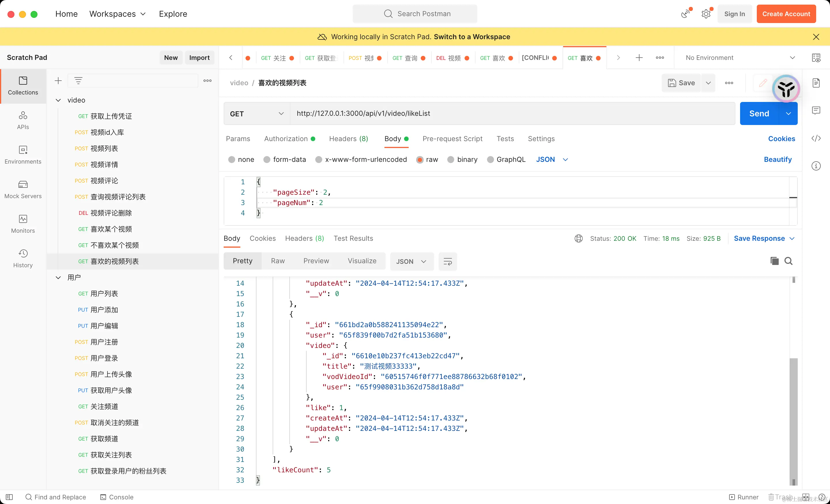Open environment quick look icon
Image resolution: width=830 pixels, height=504 pixels.
point(816,58)
